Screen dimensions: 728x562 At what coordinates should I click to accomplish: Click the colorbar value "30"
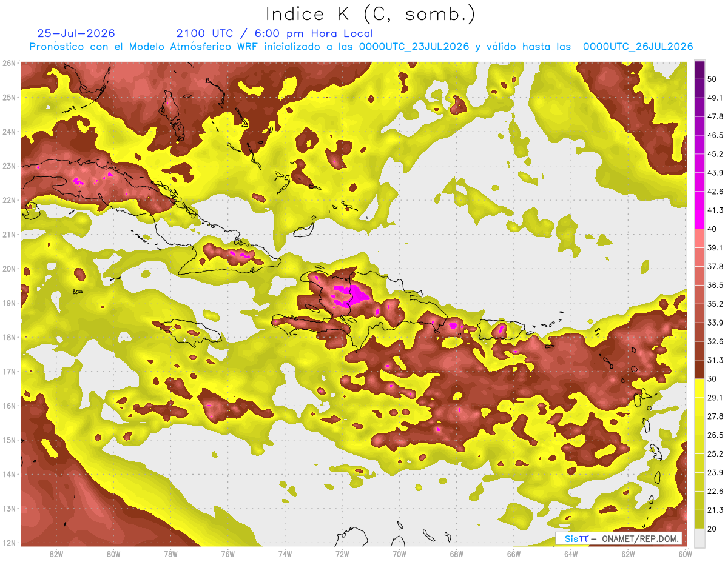tap(712, 379)
